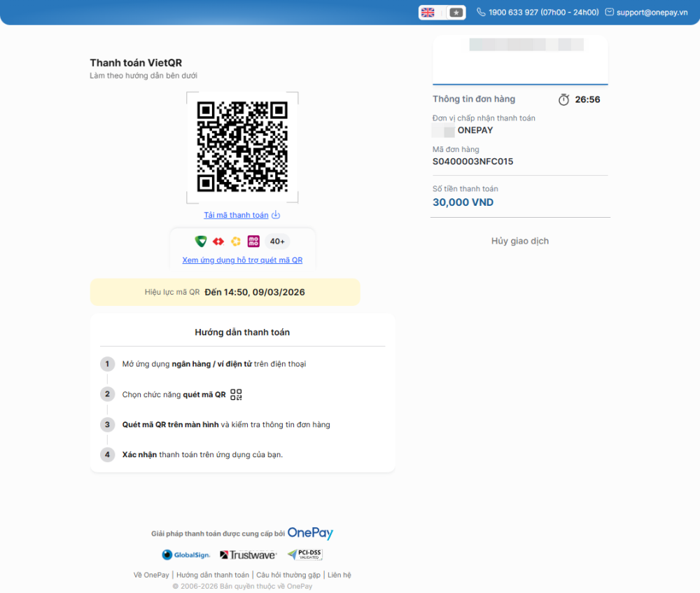Select the Vietnamese star flag language option

(x=456, y=13)
